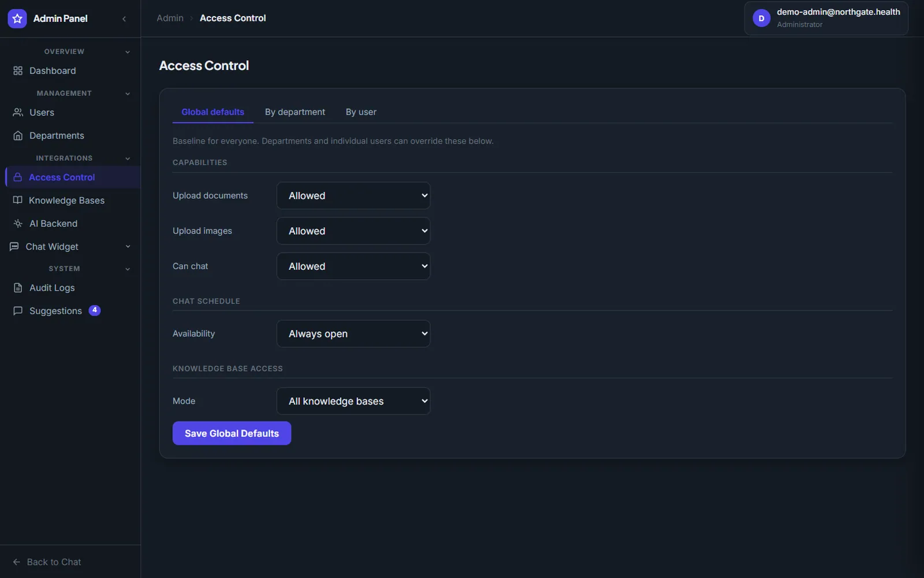Open the Can chat dropdown
The width and height of the screenshot is (924, 578).
353,266
